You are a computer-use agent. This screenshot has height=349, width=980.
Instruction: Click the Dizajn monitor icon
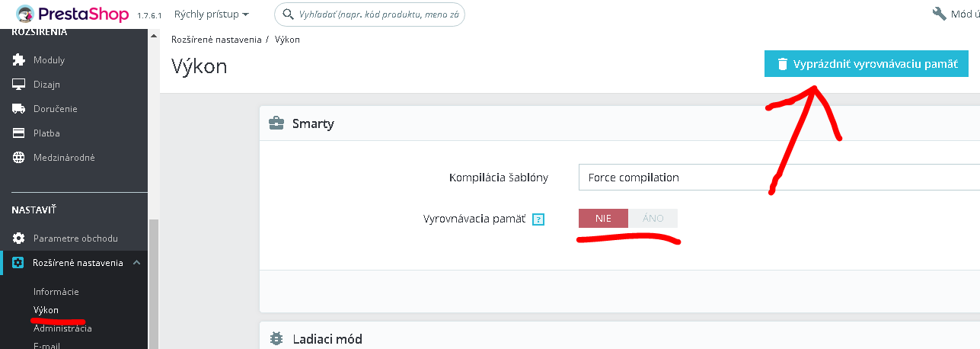19,85
